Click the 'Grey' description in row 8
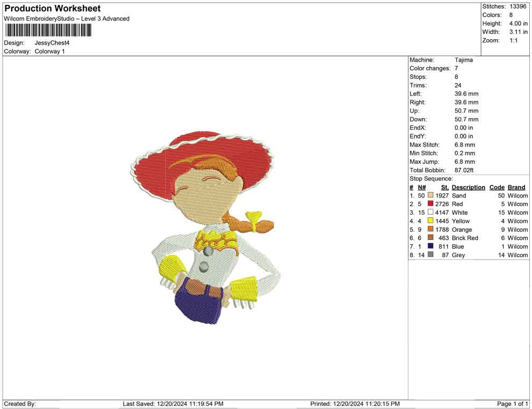532x409 pixels. click(x=458, y=255)
